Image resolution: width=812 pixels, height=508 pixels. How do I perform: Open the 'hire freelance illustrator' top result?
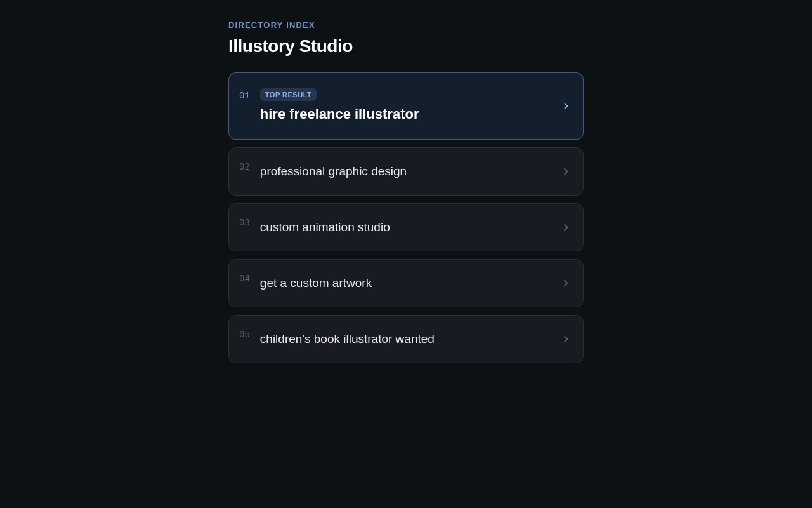(406, 106)
